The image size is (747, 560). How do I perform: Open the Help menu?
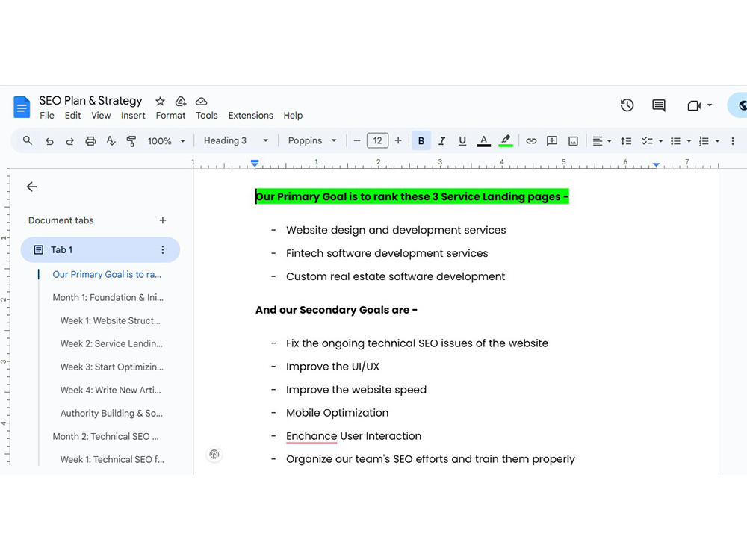click(293, 115)
